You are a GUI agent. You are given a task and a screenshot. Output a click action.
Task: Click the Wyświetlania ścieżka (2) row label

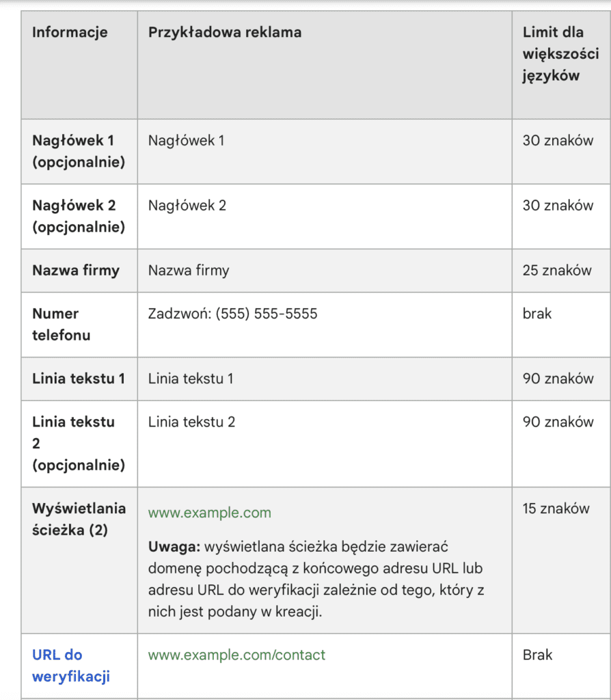79,519
